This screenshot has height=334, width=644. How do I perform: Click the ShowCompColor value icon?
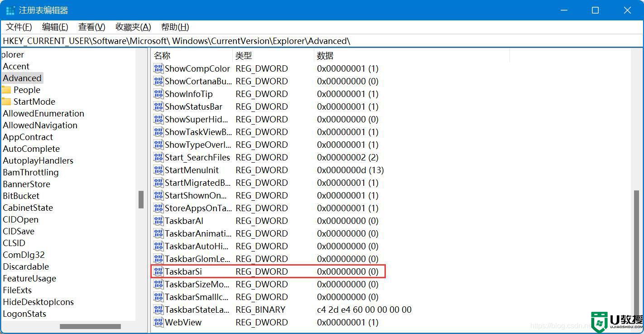[x=158, y=68]
